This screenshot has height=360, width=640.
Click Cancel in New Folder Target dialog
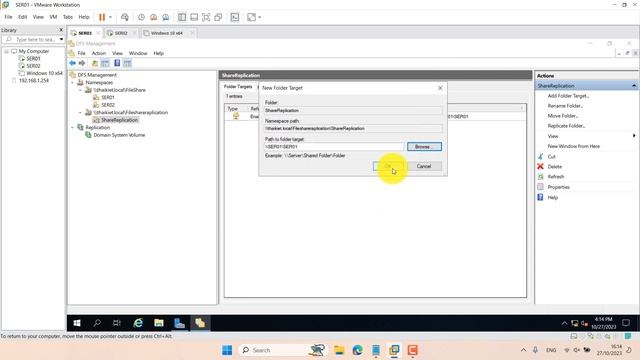tap(424, 166)
